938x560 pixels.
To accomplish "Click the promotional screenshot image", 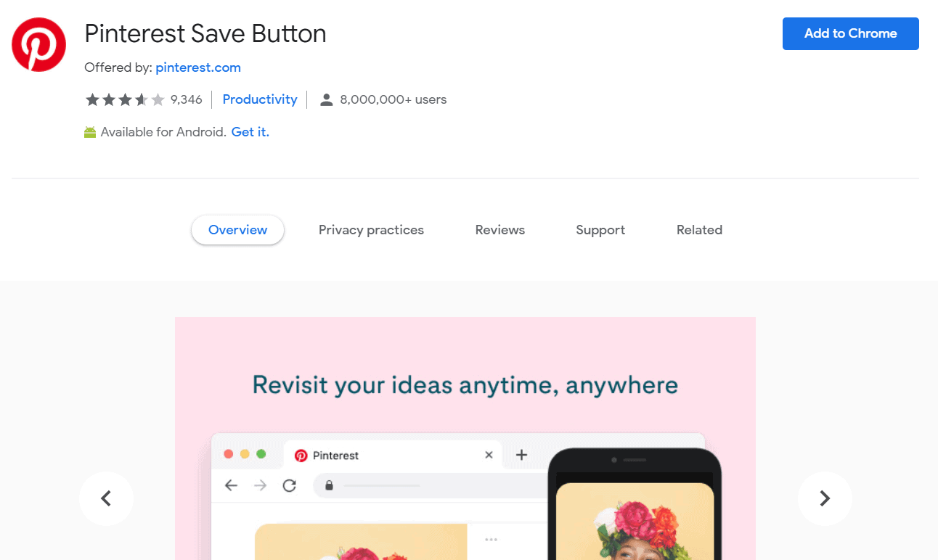I will click(465, 438).
